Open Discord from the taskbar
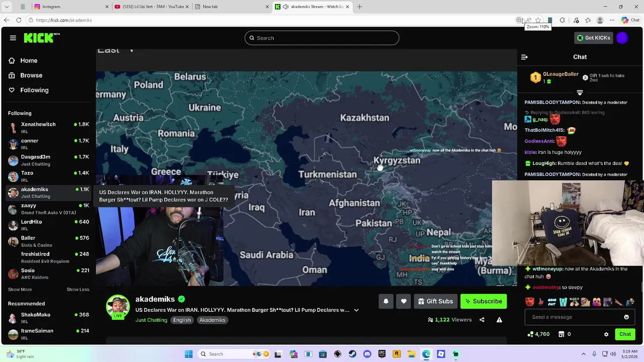Image resolution: width=644 pixels, height=362 pixels. 367,354
